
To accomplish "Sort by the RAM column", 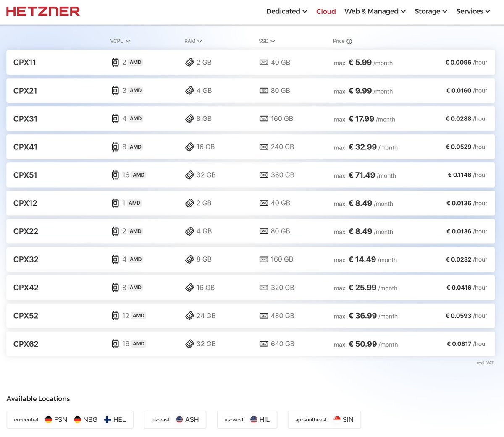I will (193, 41).
